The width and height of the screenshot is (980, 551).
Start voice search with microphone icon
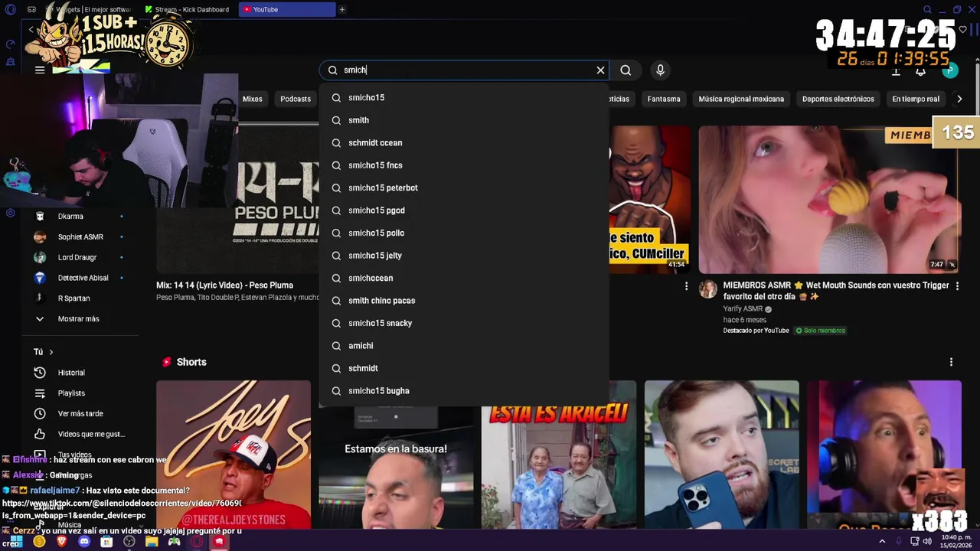click(x=660, y=70)
